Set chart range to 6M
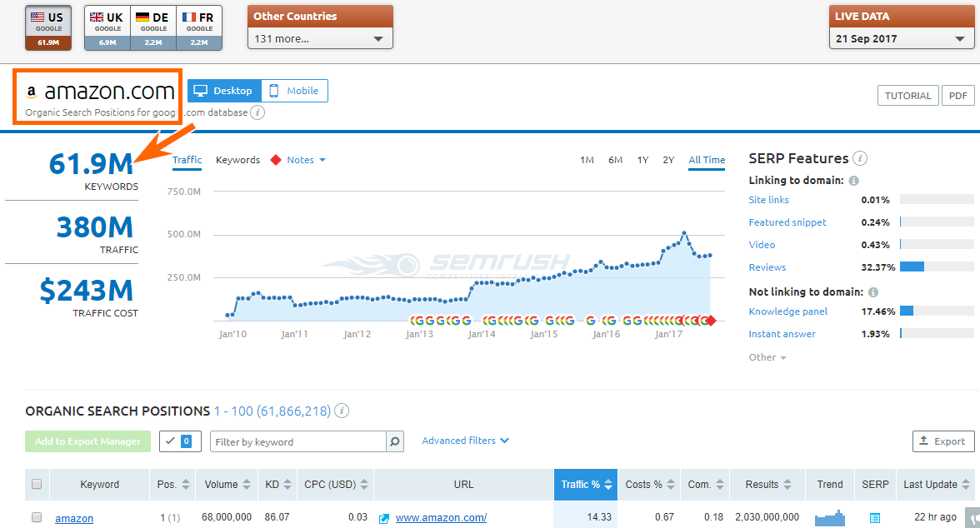980x528 pixels. point(616,160)
